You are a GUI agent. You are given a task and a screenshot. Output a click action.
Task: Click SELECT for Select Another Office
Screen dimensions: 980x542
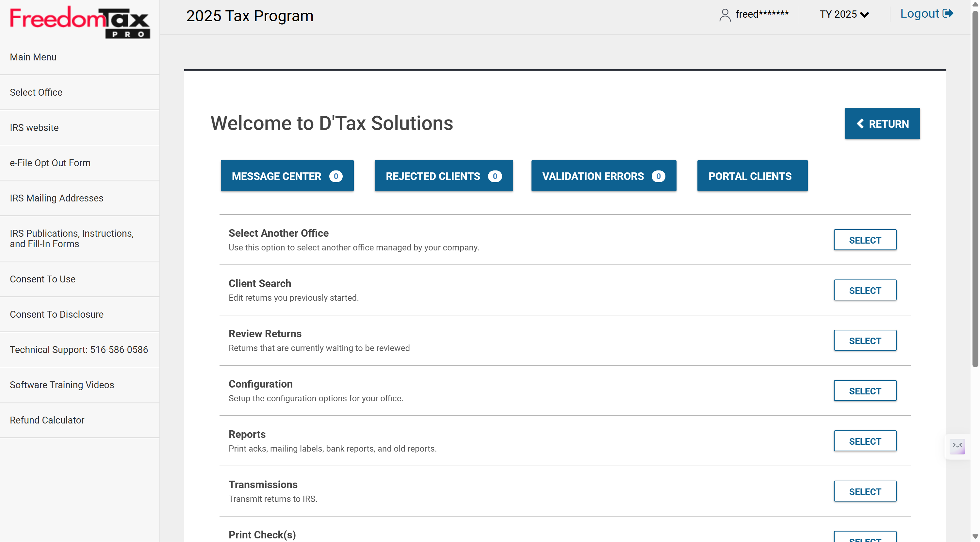pyautogui.click(x=865, y=240)
